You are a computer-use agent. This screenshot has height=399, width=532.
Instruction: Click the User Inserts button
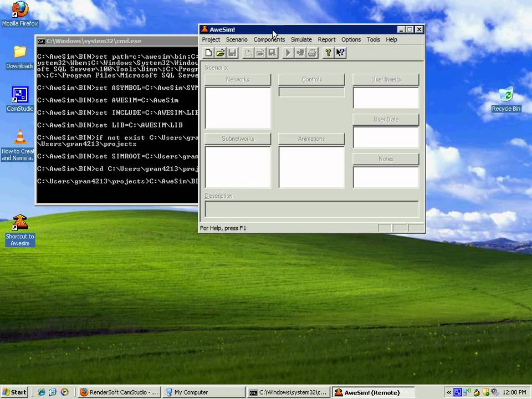pyautogui.click(x=386, y=79)
